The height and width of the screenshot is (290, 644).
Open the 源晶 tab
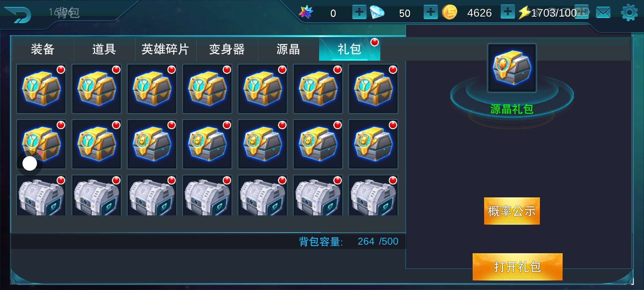[x=288, y=49]
